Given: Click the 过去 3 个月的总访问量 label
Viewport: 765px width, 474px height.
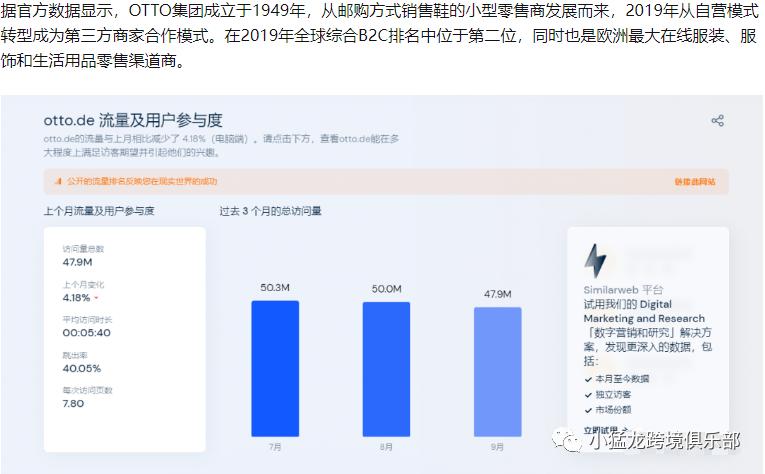Looking at the screenshot, I should [270, 211].
